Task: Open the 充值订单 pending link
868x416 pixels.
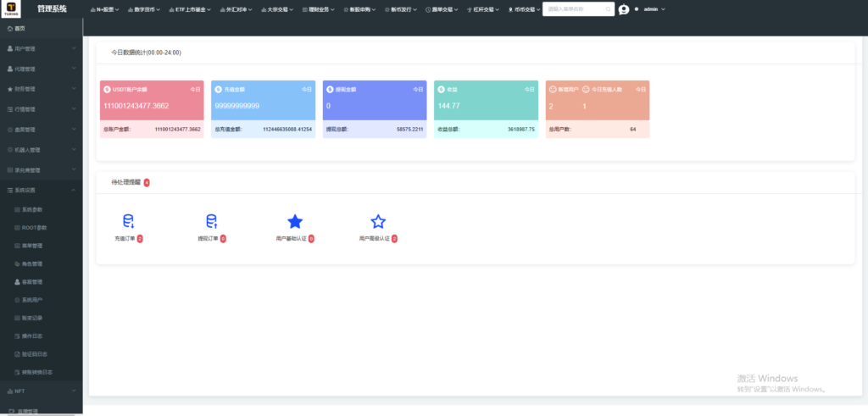Action: 129,239
